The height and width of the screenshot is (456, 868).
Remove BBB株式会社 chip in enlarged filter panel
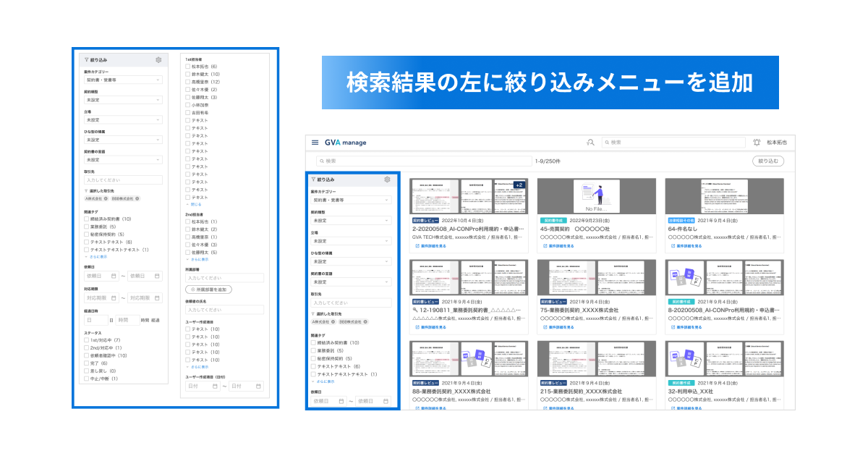(x=137, y=198)
